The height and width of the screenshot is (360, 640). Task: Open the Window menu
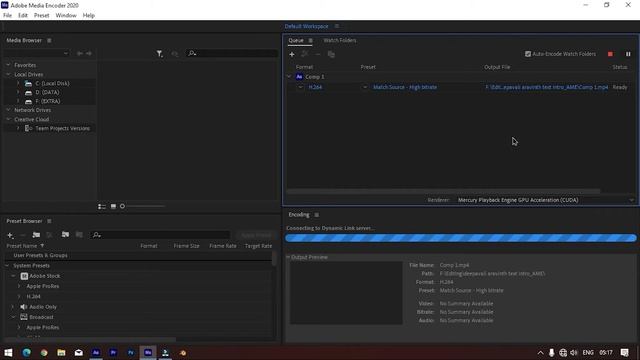66,16
